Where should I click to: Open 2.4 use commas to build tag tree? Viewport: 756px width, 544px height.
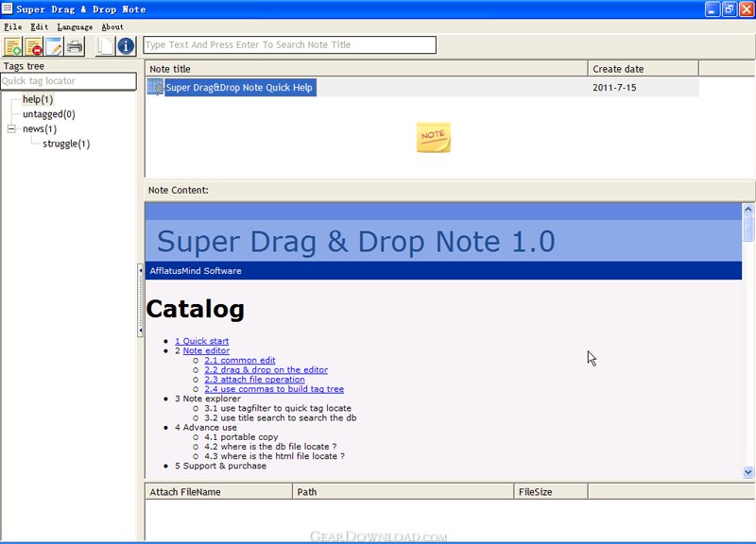[274, 389]
